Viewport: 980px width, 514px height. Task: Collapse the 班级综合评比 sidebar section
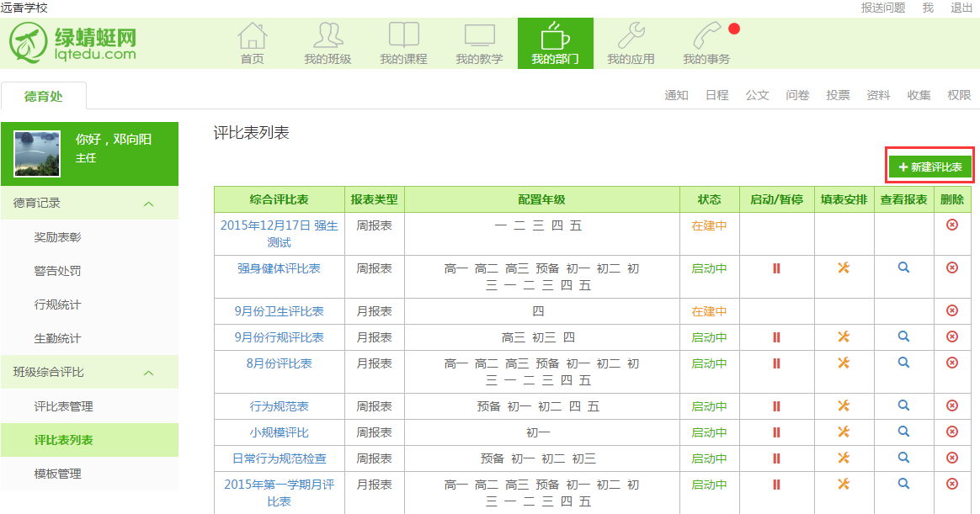tap(148, 373)
